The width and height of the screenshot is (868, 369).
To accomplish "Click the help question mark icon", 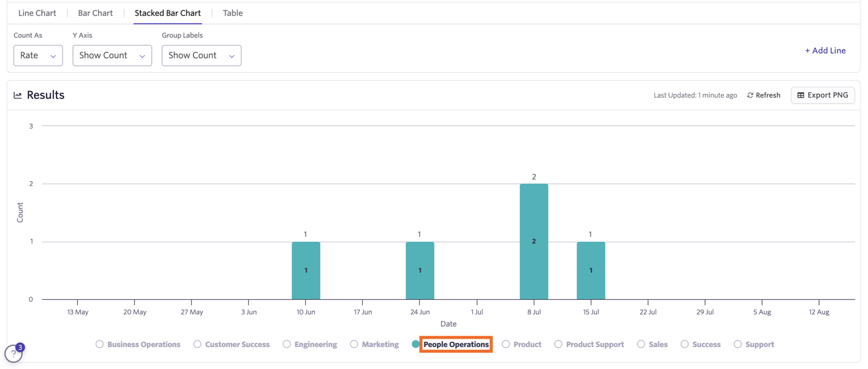I will point(13,354).
